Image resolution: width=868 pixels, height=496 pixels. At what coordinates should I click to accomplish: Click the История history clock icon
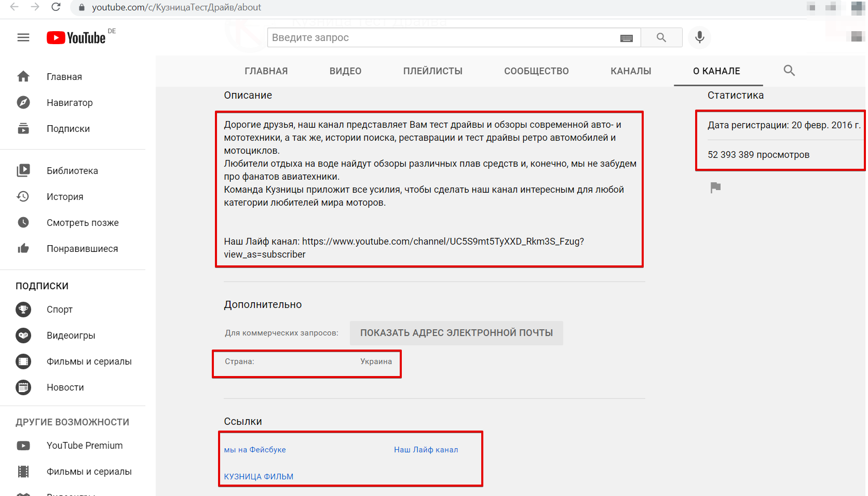pos(23,196)
